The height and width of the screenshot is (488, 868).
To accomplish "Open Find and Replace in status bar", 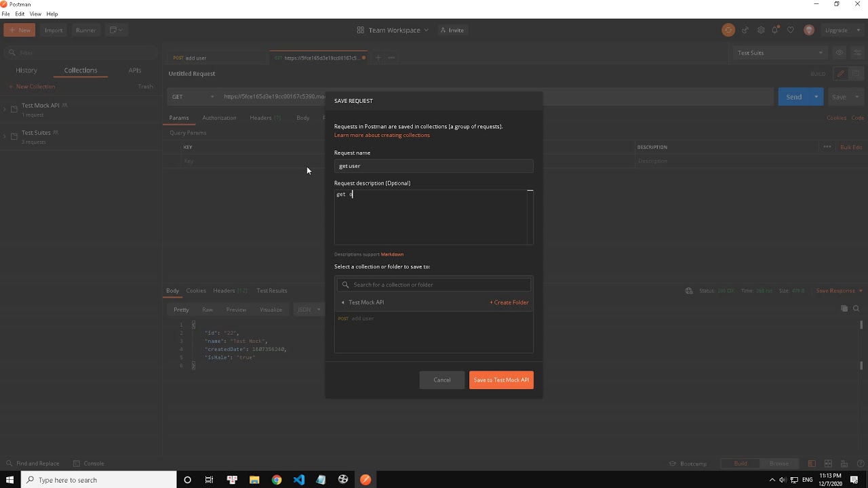I will (x=33, y=464).
